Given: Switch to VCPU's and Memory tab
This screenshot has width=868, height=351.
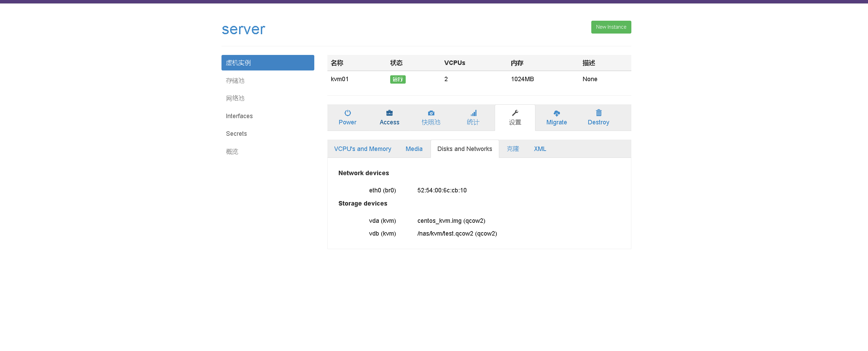Looking at the screenshot, I should 363,149.
